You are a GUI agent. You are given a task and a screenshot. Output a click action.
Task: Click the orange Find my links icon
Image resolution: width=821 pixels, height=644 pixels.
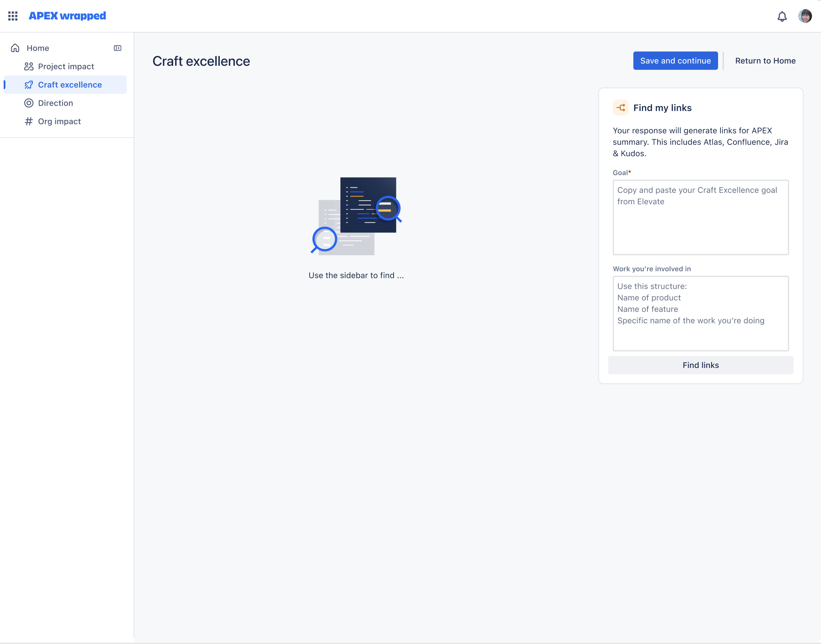pos(620,108)
